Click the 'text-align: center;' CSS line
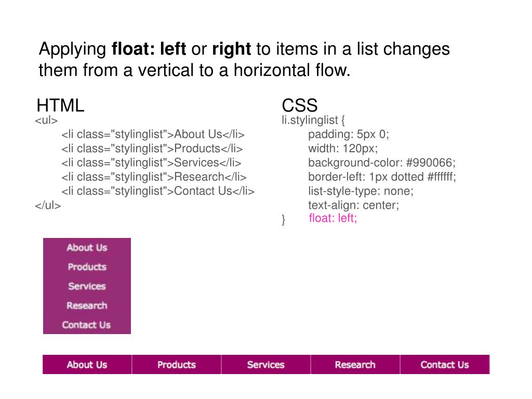Screen dimensions: 532x399 pyautogui.click(x=353, y=205)
